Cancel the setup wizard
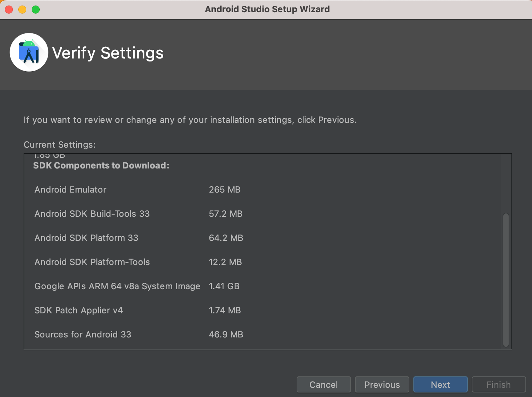 click(x=323, y=385)
